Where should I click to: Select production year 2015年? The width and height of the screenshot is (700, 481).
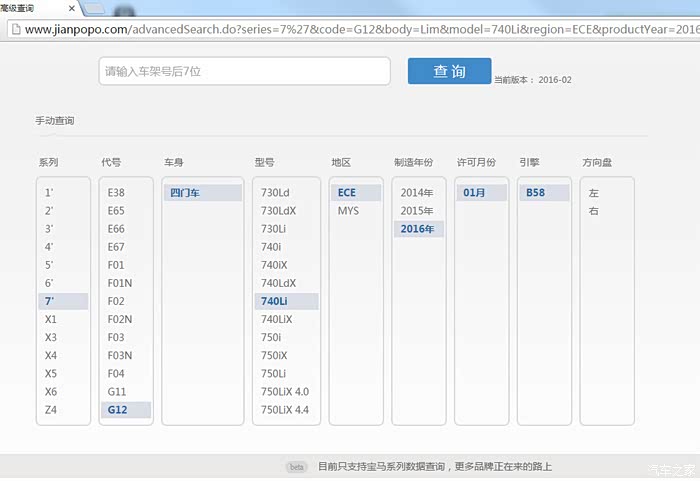coord(417,211)
